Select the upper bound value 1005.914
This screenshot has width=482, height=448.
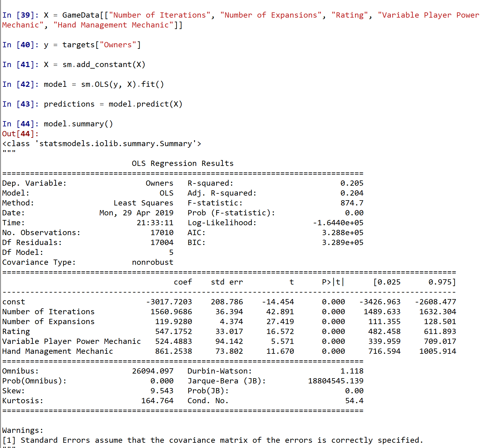click(x=438, y=351)
